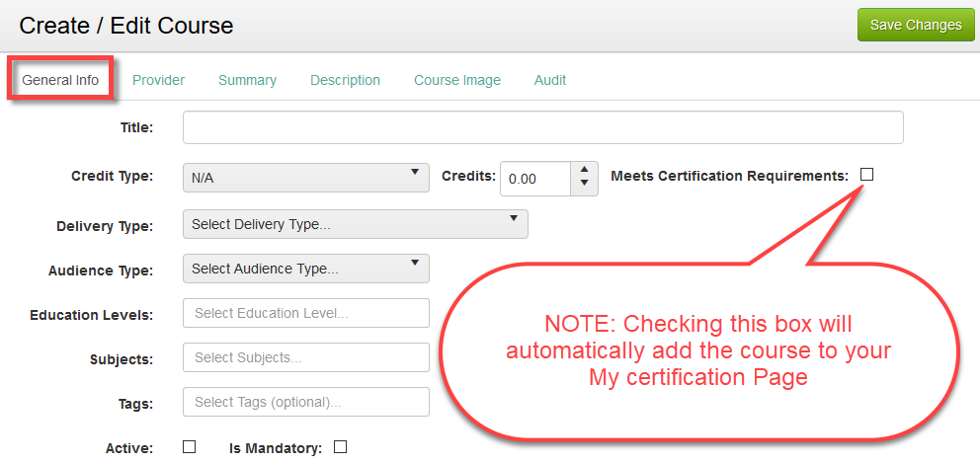This screenshot has width=980, height=464.
Task: Expand the Select Audience Type dropdown
Action: 306,269
